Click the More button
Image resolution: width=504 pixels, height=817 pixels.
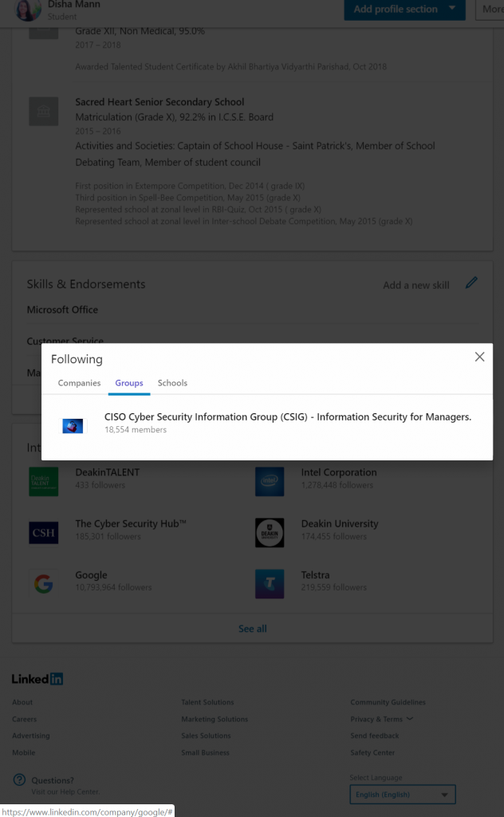click(x=490, y=10)
